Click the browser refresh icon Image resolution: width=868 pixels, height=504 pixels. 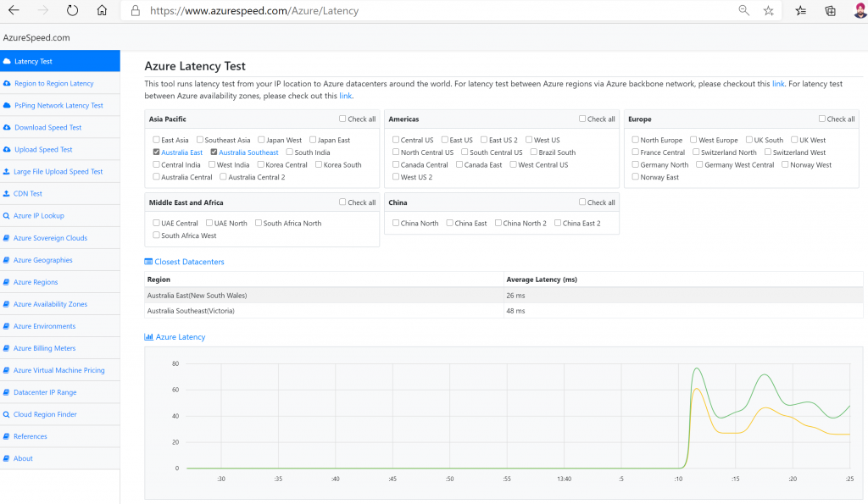pyautogui.click(x=72, y=11)
